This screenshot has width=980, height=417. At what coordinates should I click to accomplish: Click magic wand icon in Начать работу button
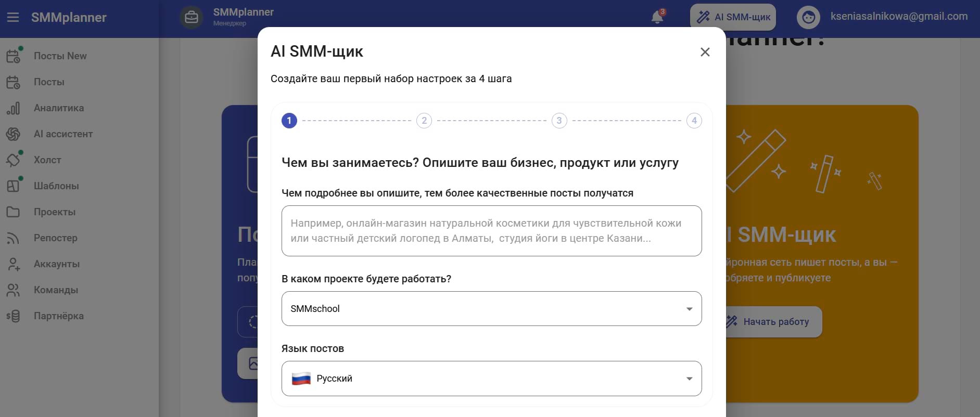(x=732, y=321)
